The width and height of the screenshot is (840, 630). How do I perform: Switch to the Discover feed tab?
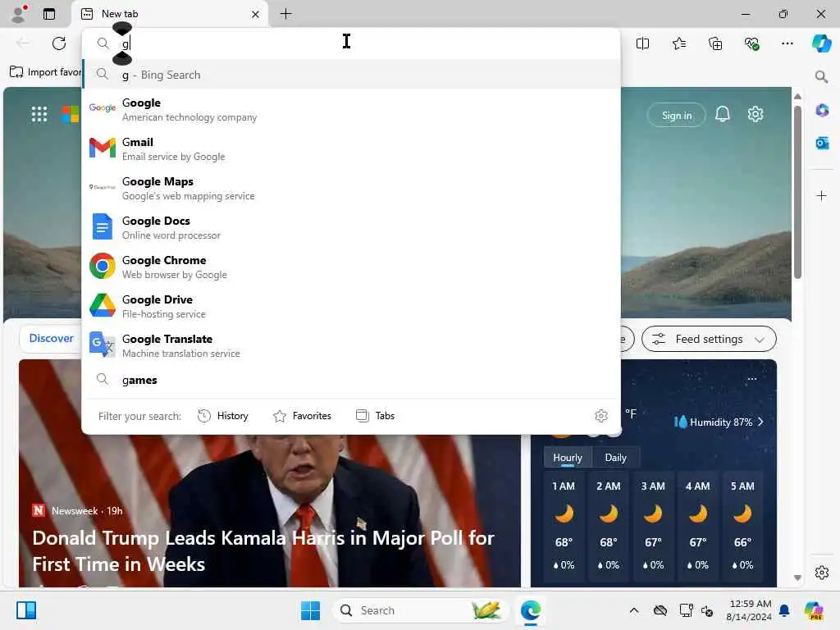[x=51, y=338]
